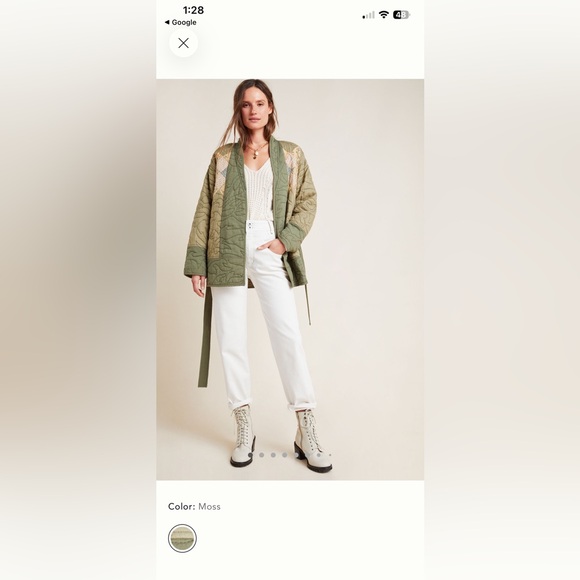Return to Google via the breadcrumb label
This screenshot has width=580, height=580.
184,22
